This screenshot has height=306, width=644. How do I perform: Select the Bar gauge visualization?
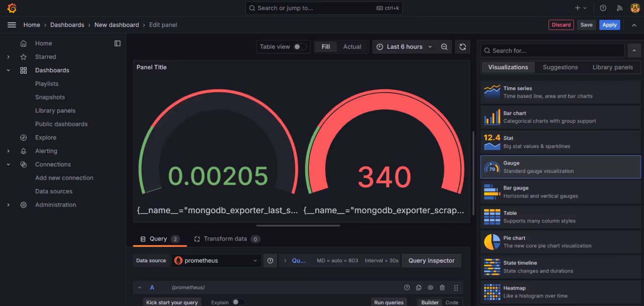561,192
